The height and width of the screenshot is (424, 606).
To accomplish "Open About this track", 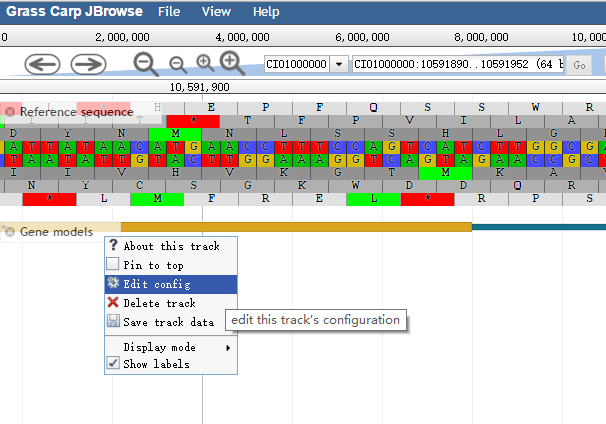I will pyautogui.click(x=171, y=246).
